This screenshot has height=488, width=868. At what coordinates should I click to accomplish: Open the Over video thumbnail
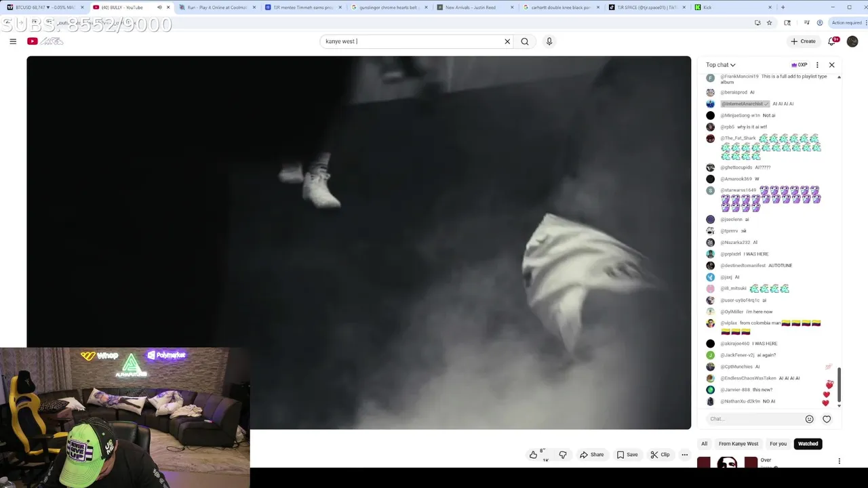[727, 463]
